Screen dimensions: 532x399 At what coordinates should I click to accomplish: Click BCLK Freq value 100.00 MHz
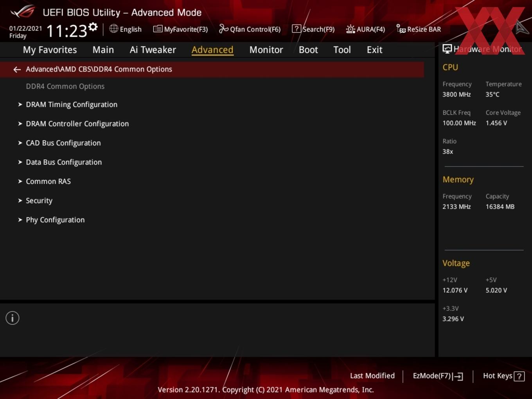pos(459,123)
